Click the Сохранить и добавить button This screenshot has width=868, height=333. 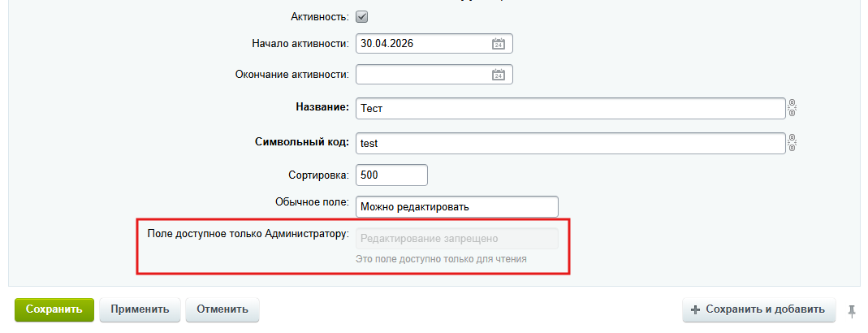pyautogui.click(x=758, y=309)
